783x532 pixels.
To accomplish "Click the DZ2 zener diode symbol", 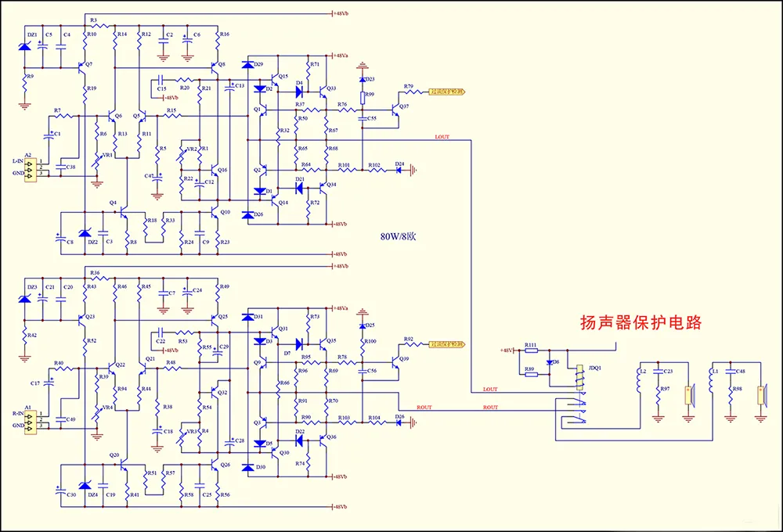I will tap(85, 233).
